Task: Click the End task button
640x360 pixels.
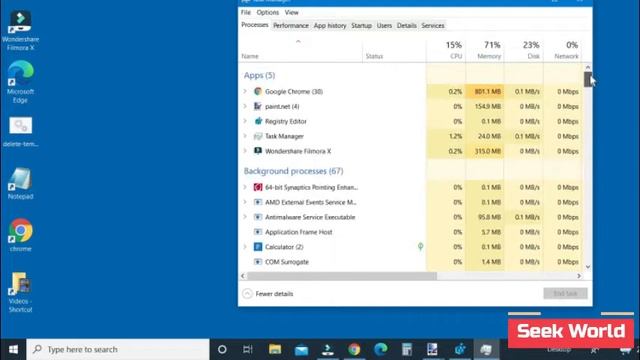Action: coord(565,293)
